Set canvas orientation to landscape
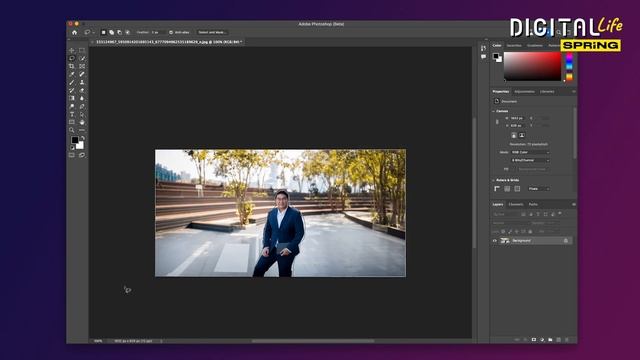The width and height of the screenshot is (640, 360). tap(522, 136)
